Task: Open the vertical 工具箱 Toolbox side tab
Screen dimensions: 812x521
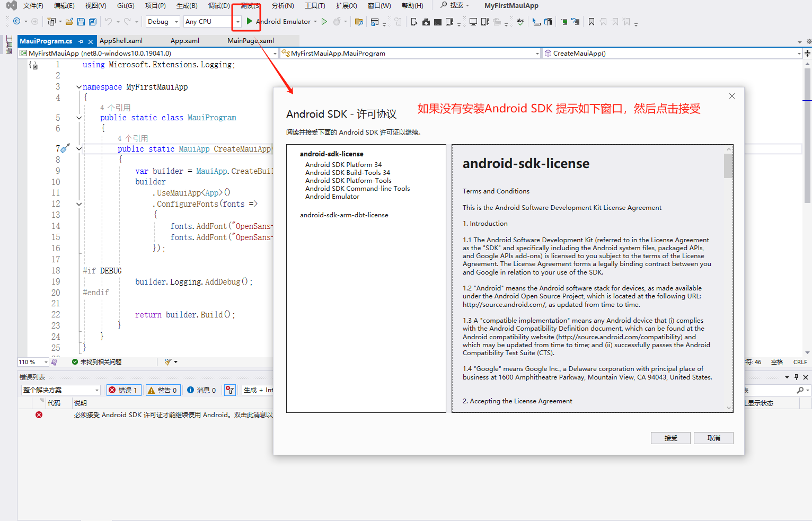Action: tap(9, 45)
